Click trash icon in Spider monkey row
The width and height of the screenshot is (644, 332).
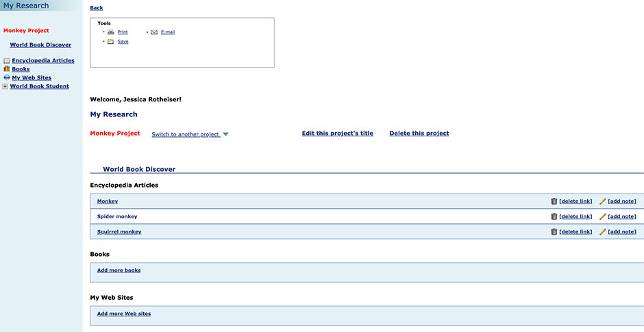pyautogui.click(x=554, y=216)
